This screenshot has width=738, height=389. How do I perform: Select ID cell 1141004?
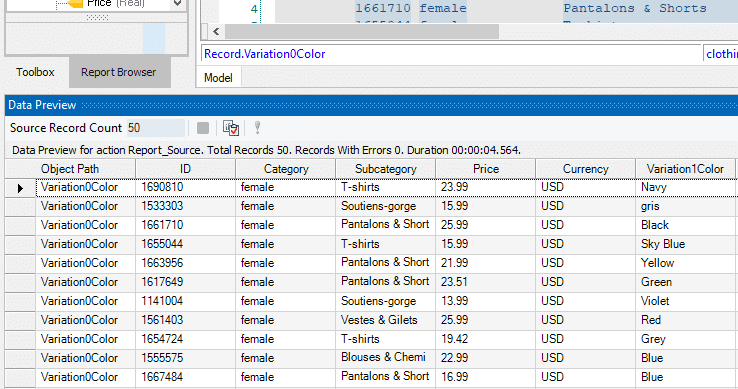point(185,301)
